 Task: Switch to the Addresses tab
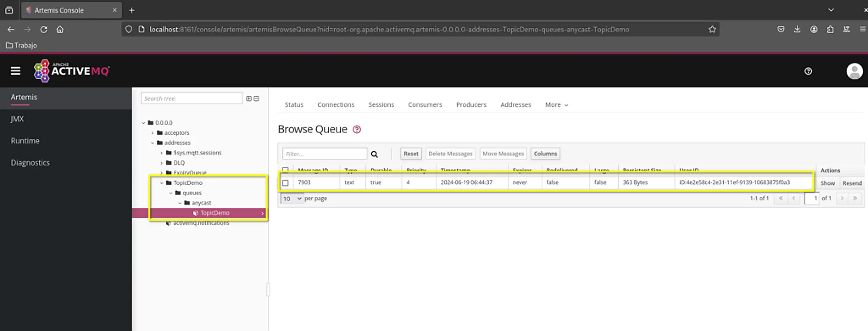(x=515, y=105)
